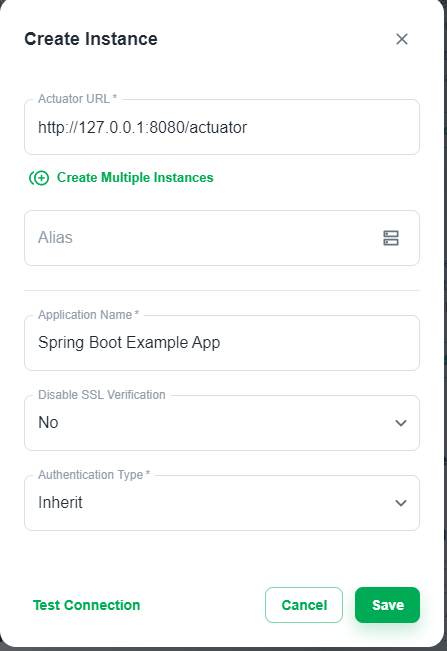The width and height of the screenshot is (447, 651).
Task: Open the Disable SSL Verification dropdown showing No
Action: click(x=222, y=423)
